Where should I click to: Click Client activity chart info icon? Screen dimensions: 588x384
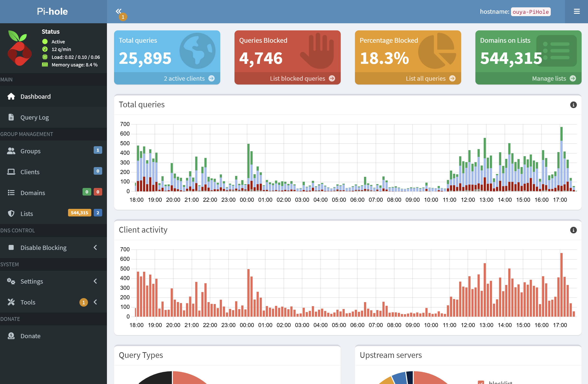573,230
